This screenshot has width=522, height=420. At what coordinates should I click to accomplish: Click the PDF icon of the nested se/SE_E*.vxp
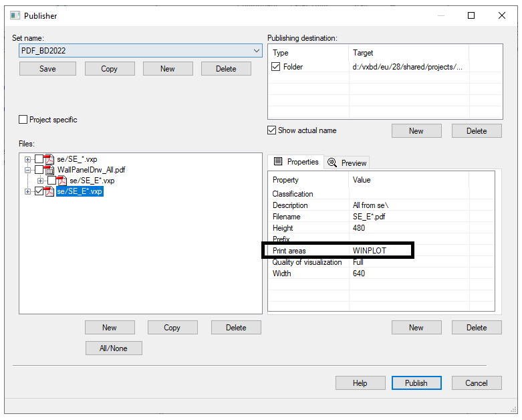[62, 181]
